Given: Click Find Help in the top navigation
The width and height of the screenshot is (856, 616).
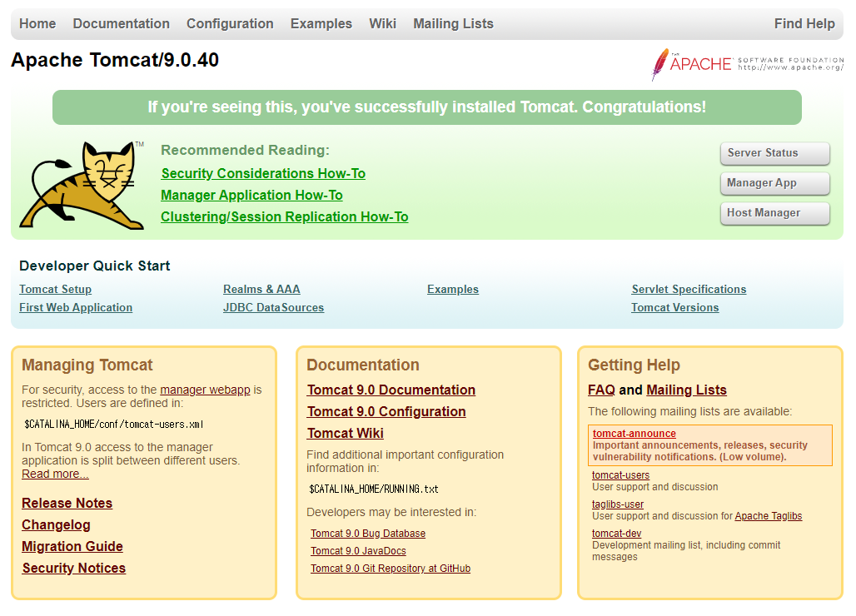Looking at the screenshot, I should (x=804, y=23).
